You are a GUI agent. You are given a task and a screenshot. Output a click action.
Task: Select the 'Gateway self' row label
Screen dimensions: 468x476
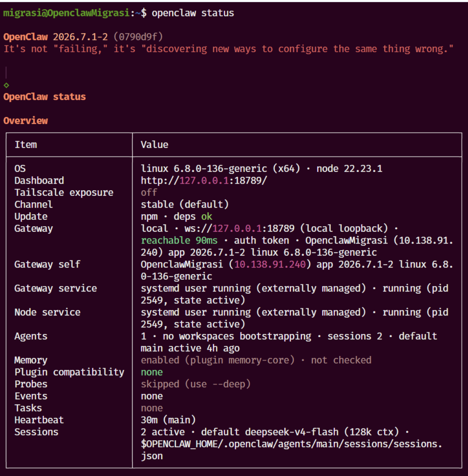(x=47, y=265)
